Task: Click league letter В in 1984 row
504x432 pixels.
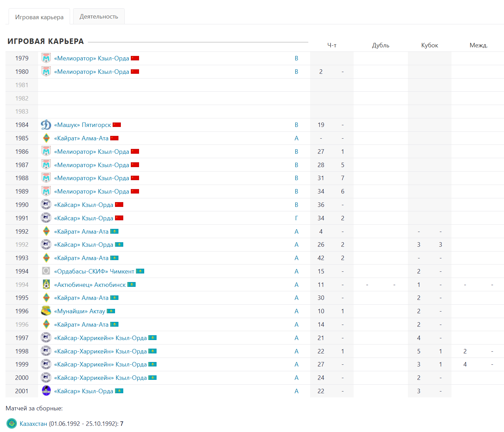Action: click(297, 125)
